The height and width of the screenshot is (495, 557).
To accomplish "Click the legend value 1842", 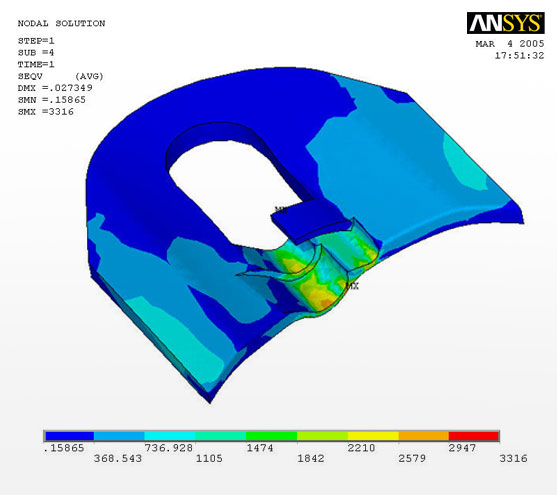I will [311, 459].
